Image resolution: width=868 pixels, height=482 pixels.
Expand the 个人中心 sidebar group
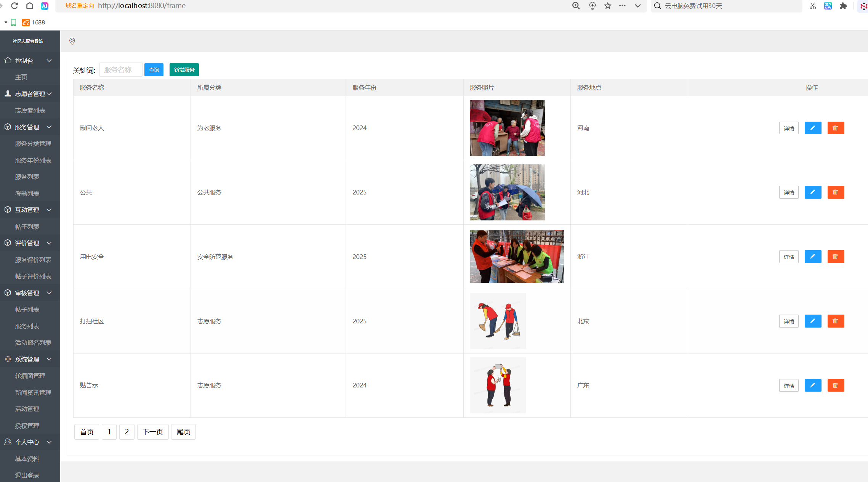49,442
